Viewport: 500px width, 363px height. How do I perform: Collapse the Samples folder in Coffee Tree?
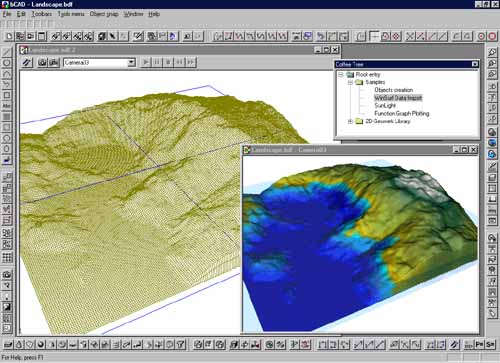[x=350, y=82]
